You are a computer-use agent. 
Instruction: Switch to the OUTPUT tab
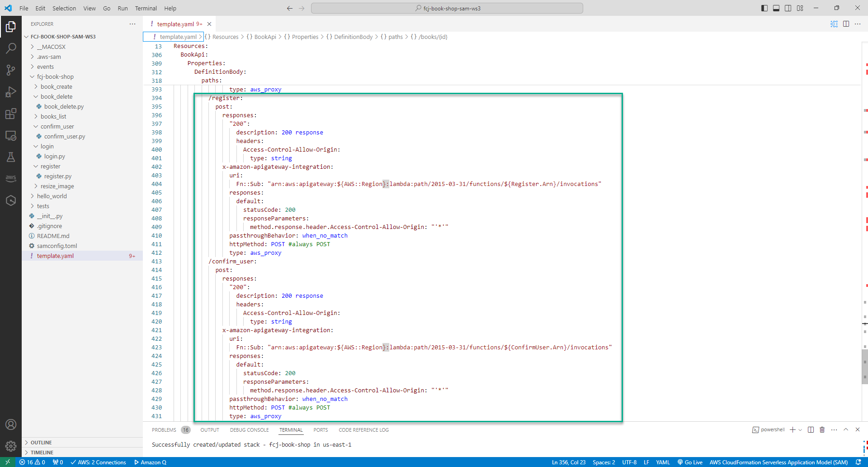[x=210, y=430]
